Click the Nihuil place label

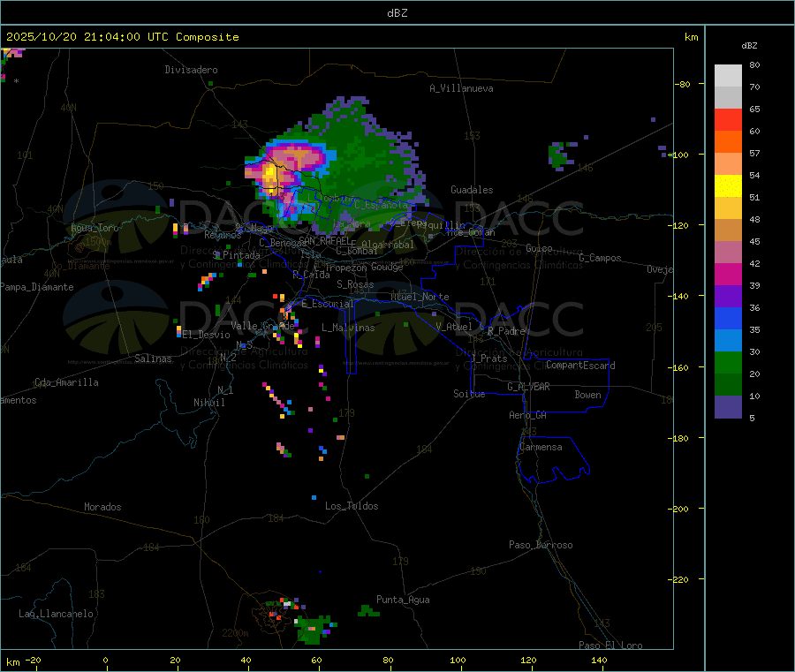(208, 403)
